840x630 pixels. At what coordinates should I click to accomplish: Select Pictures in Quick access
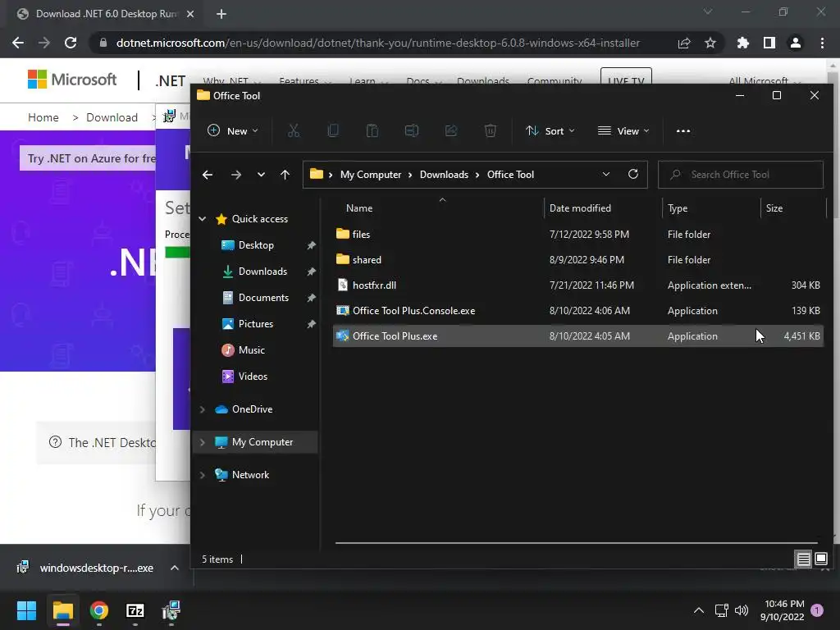point(256,323)
